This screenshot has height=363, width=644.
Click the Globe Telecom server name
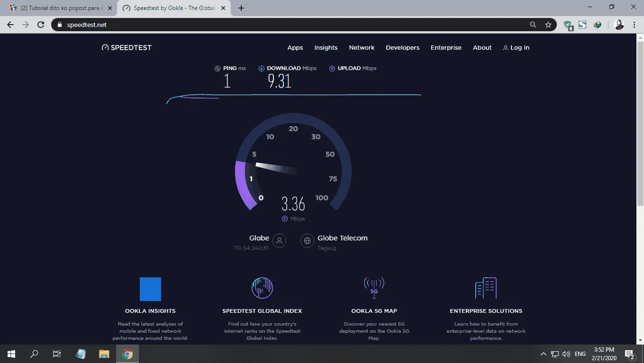coord(343,238)
